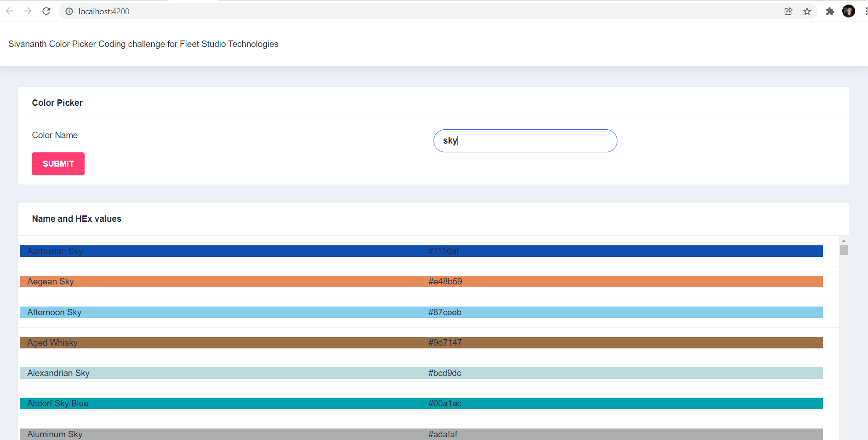Open the share icon in the toolbar

pyautogui.click(x=789, y=11)
